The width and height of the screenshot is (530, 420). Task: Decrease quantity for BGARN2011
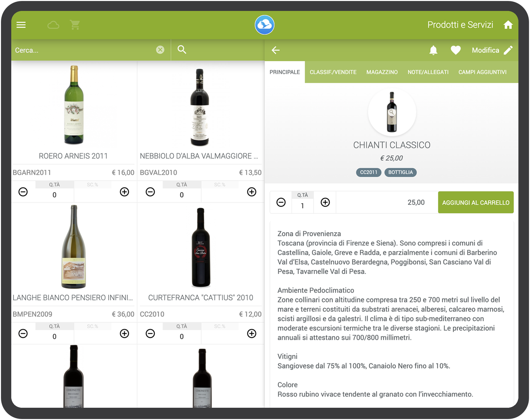(x=23, y=192)
